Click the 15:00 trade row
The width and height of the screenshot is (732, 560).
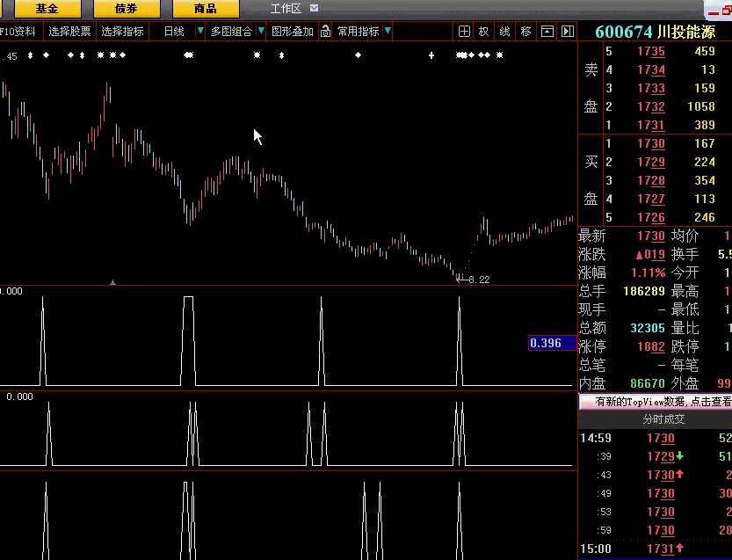[x=656, y=549]
